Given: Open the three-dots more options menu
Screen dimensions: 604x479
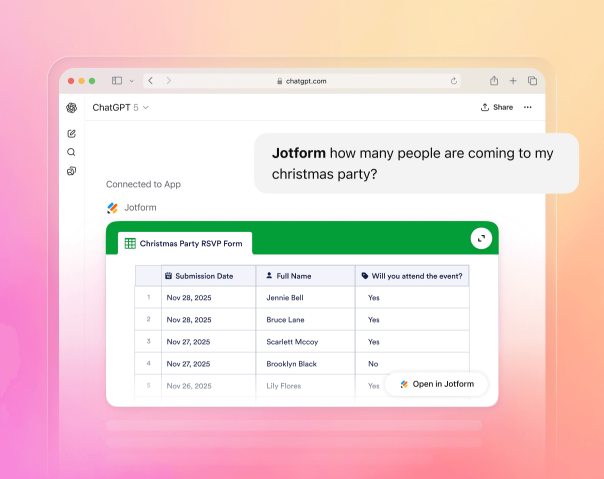Looking at the screenshot, I should pos(528,107).
